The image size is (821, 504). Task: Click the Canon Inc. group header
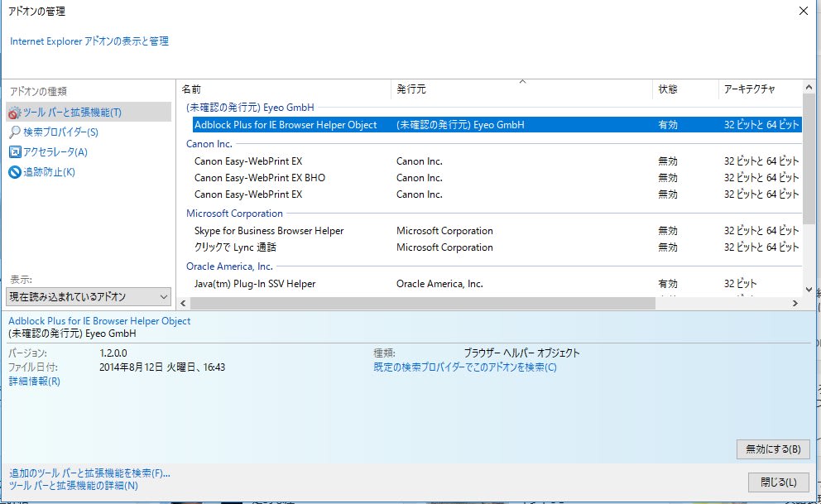click(209, 144)
